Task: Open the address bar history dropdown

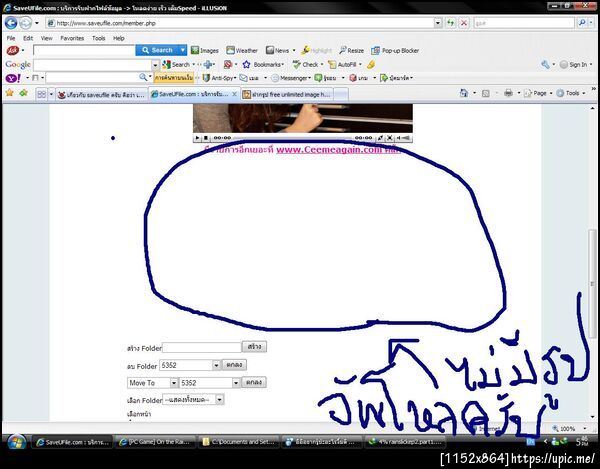Action: coord(438,23)
